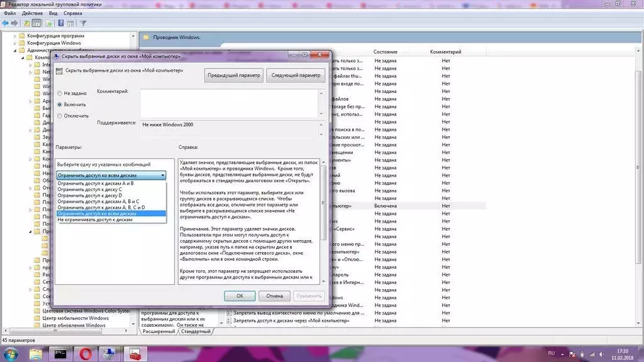Click the policy icon in the dialog header
This screenshot has width=644, height=362.
click(x=59, y=71)
